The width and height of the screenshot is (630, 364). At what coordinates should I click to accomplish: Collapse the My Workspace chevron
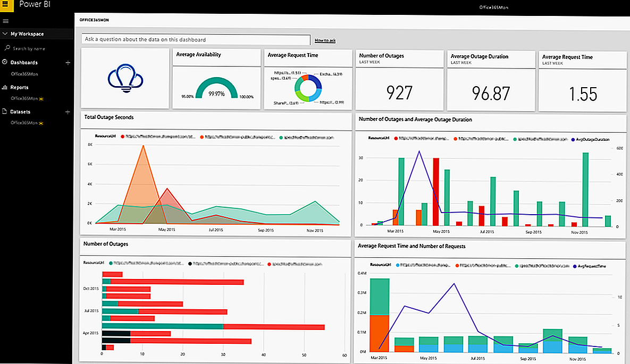click(x=5, y=34)
